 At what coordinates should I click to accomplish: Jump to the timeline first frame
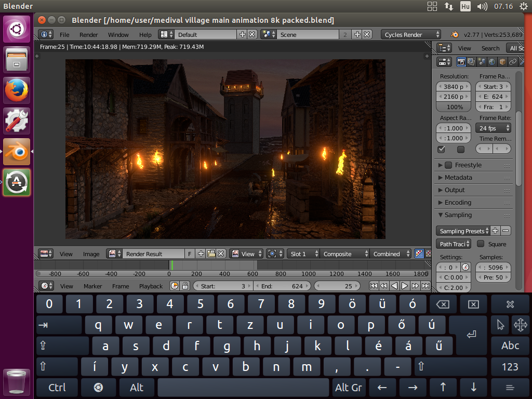(374, 286)
